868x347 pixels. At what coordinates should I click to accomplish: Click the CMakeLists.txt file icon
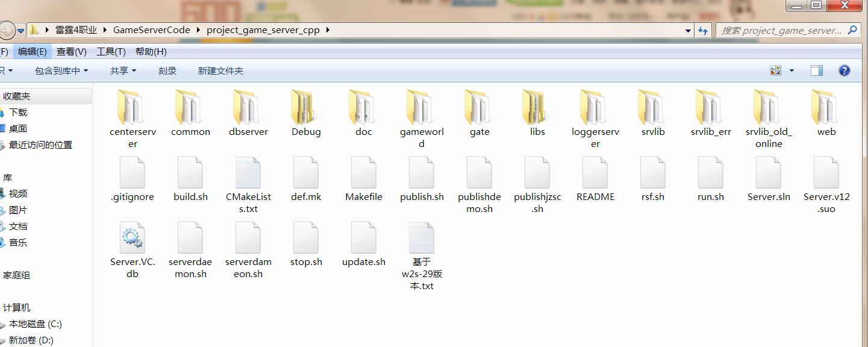pos(248,173)
